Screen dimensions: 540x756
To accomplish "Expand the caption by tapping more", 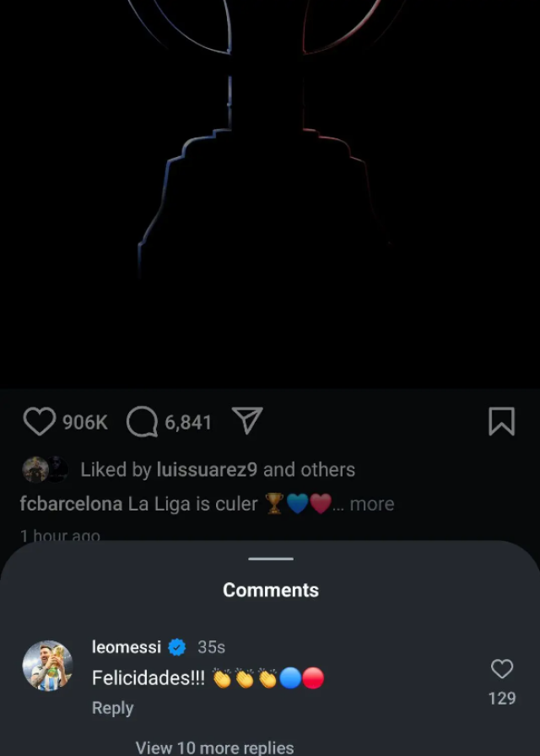I will click(372, 504).
